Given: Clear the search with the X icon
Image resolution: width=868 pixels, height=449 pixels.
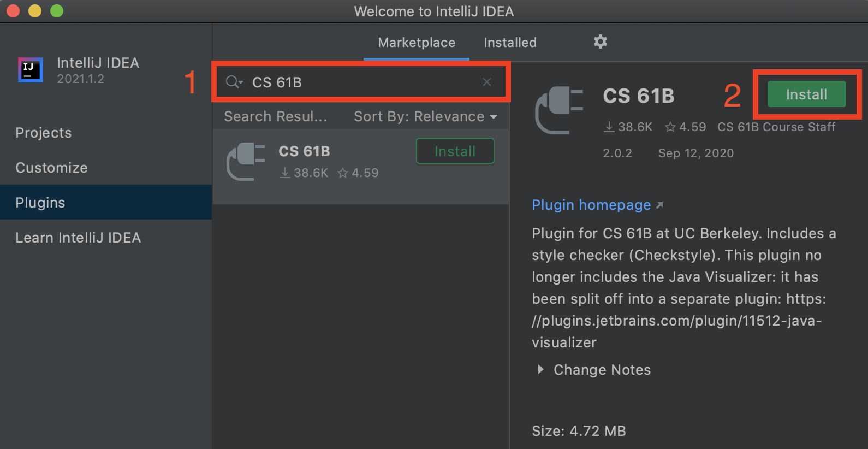Looking at the screenshot, I should 486,81.
